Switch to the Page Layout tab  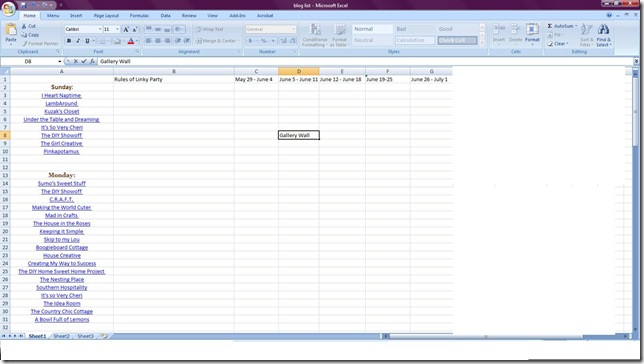click(x=106, y=16)
